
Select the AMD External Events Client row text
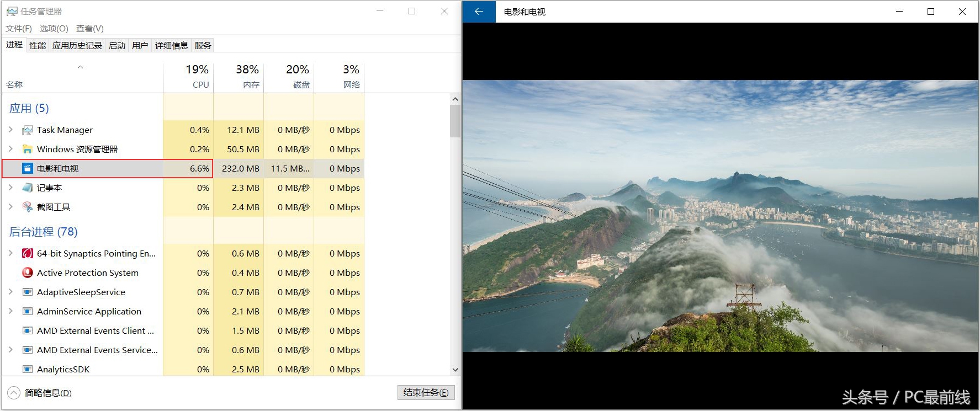[x=95, y=331]
